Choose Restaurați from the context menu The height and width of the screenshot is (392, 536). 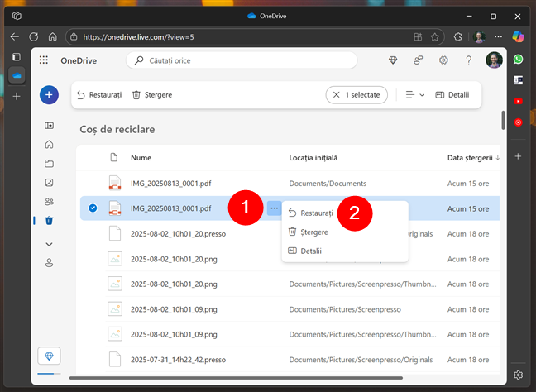click(316, 213)
